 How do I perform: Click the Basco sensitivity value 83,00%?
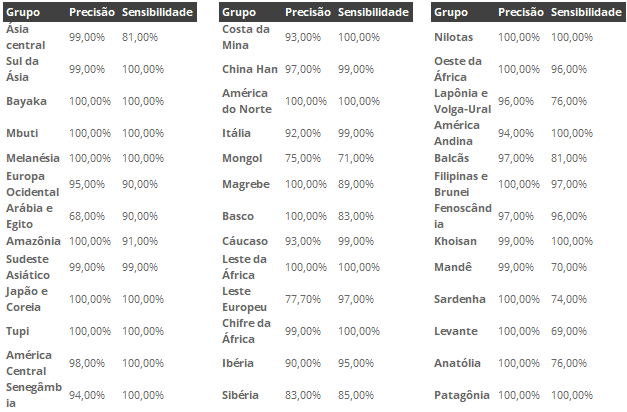(x=356, y=216)
